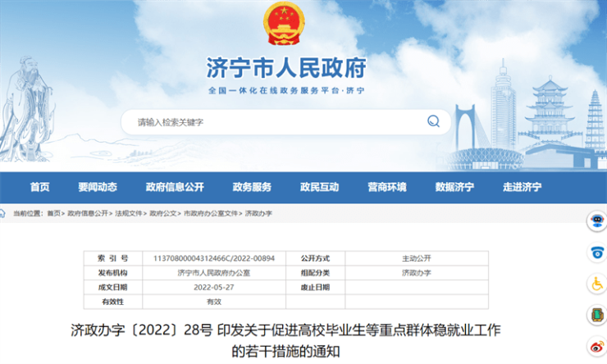Open 政府信息公开 in the navigation bar
Image resolution: width=607 pixels, height=364 pixels.
(175, 187)
